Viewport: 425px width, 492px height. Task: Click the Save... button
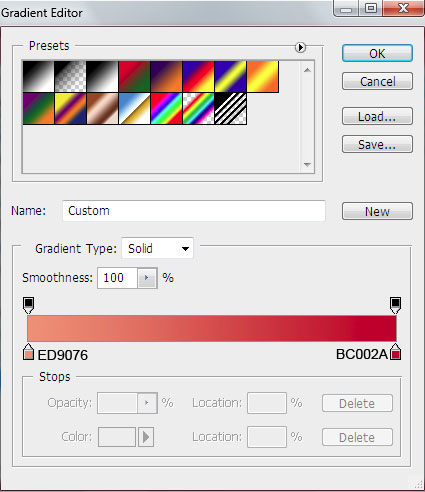click(x=377, y=144)
